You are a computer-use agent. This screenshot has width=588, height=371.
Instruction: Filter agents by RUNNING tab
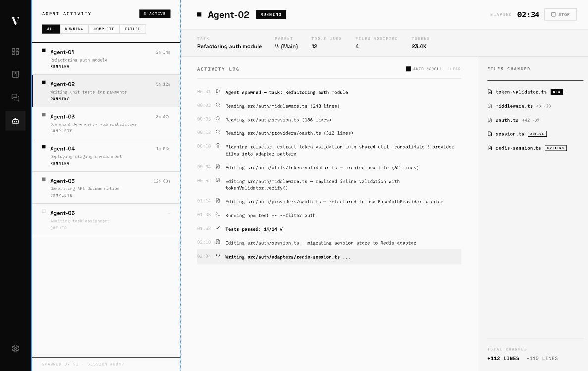click(x=74, y=29)
